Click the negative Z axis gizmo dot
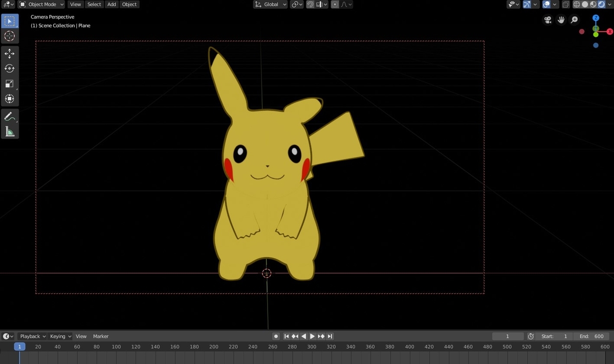 pyautogui.click(x=596, y=45)
